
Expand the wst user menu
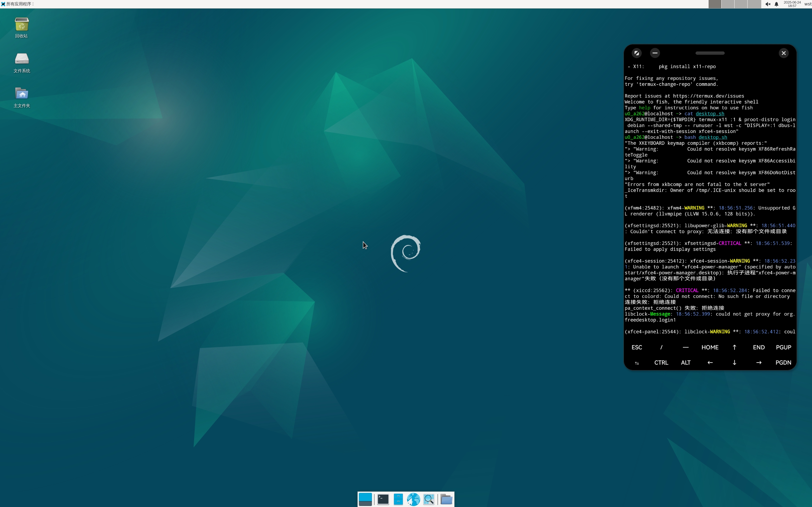click(808, 4)
